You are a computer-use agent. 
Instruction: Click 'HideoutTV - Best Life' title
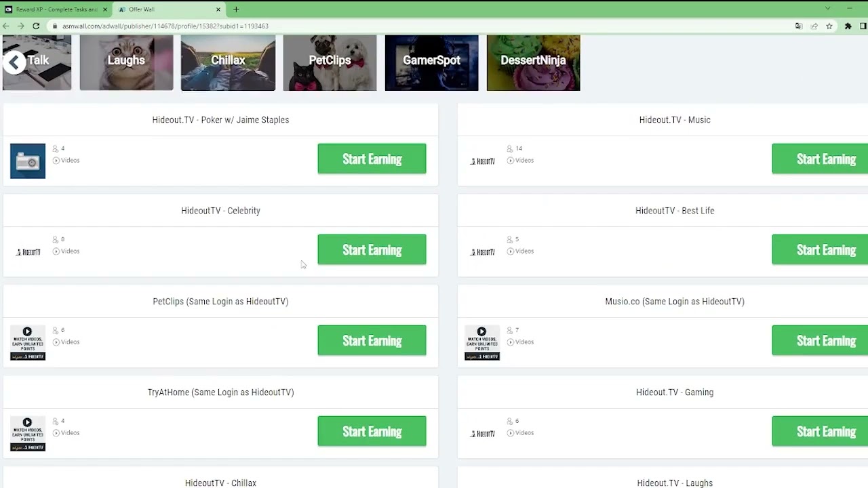pos(675,211)
